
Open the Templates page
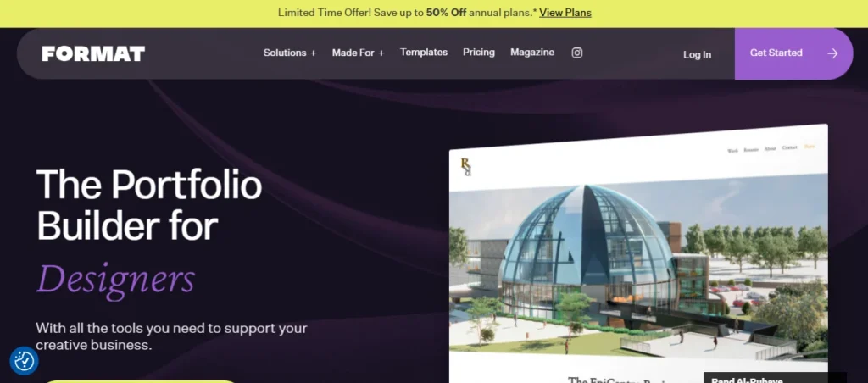pos(424,52)
